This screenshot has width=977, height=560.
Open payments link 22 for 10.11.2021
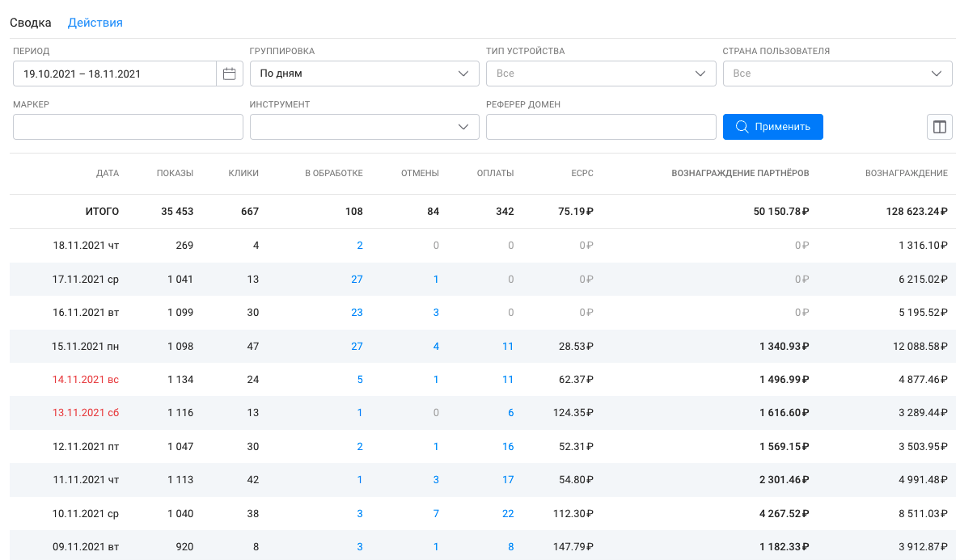click(x=508, y=514)
